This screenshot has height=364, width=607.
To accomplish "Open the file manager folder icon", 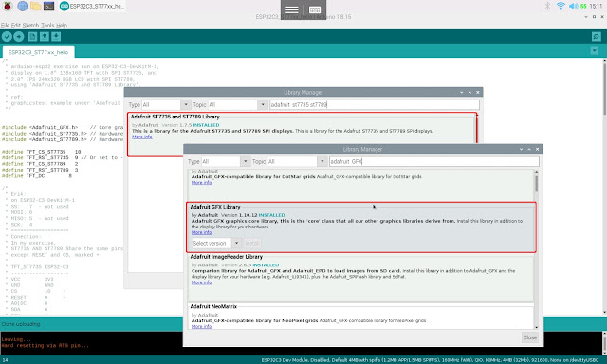I will 36,6.
